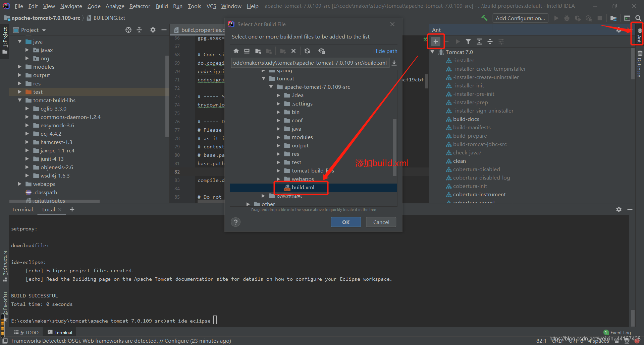Click the Hide path link
The image size is (644, 345).
coord(385,51)
